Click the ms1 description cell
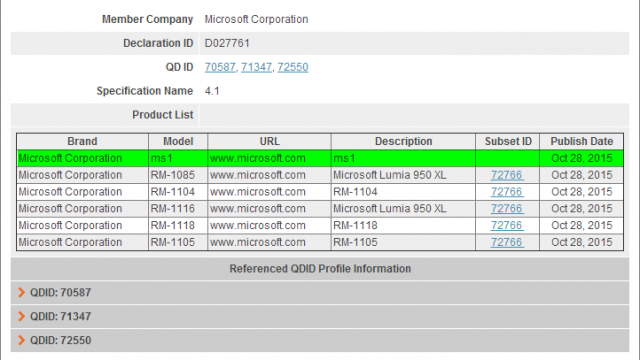Screen dimensions: 640x360 click(403, 158)
